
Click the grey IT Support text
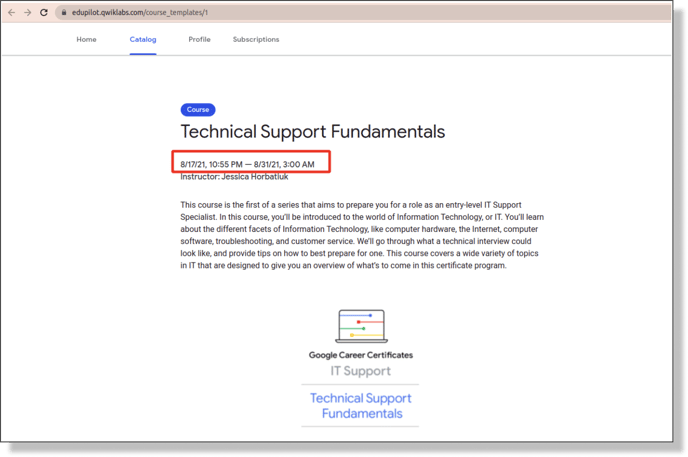(x=360, y=371)
